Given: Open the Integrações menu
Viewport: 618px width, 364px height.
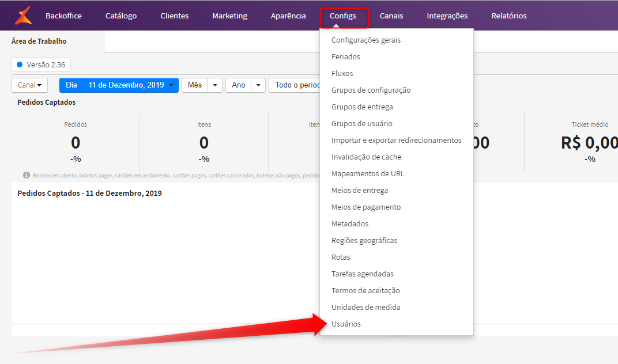Looking at the screenshot, I should click(x=447, y=16).
